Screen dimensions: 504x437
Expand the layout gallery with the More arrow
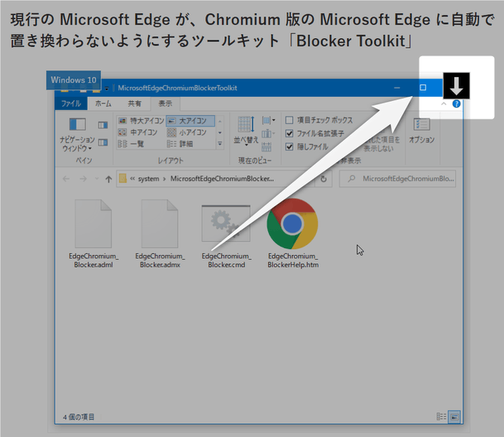[220, 144]
